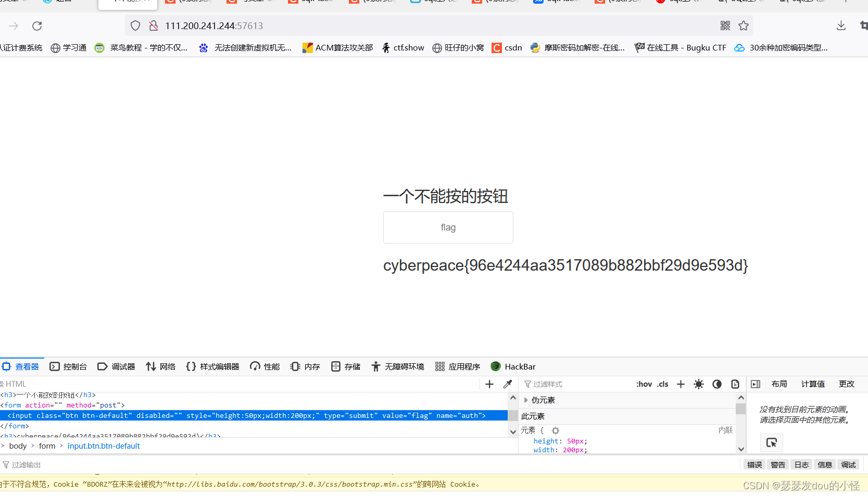868x496 pixels.
Task: Switch to the 控制台 console tab
Action: pos(68,367)
